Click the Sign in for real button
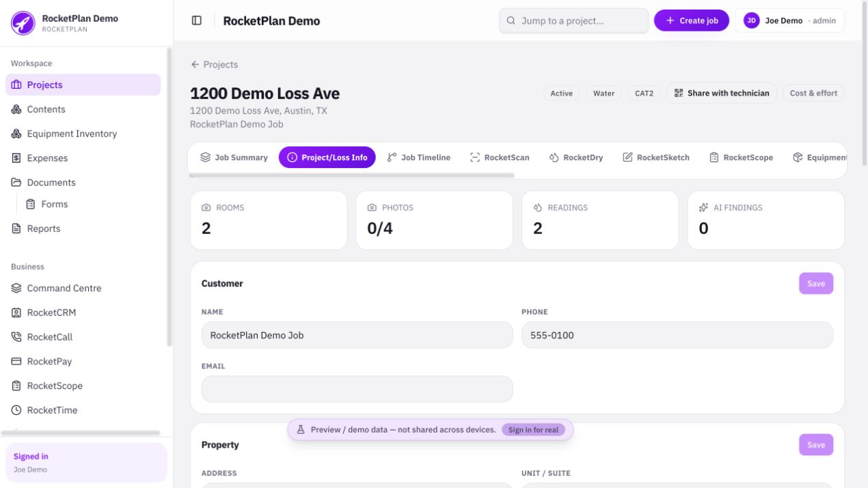The width and height of the screenshot is (868, 488). tap(533, 430)
